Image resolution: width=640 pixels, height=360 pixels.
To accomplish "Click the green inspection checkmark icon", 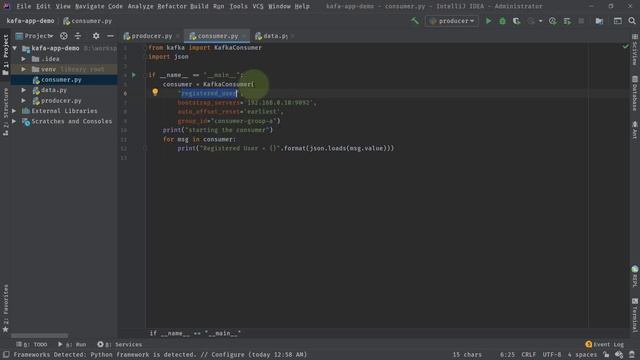I will [625, 47].
